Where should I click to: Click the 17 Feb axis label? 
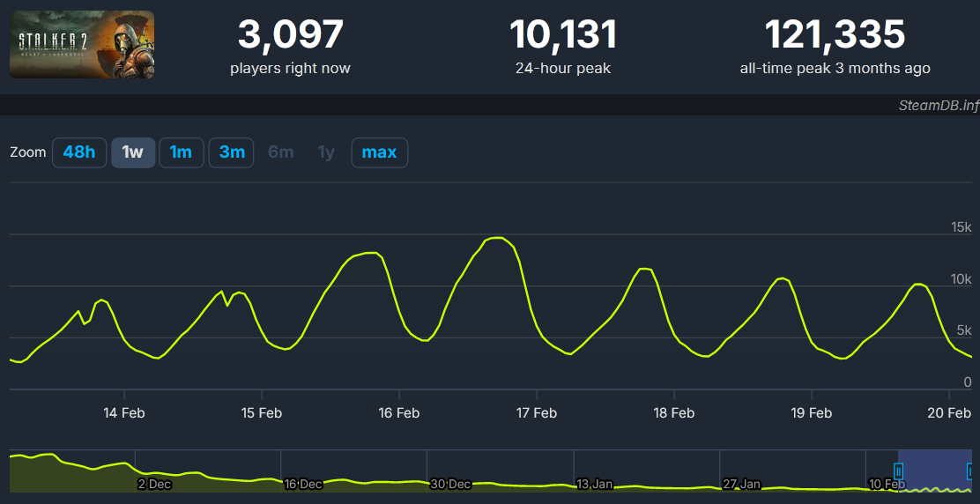point(536,413)
